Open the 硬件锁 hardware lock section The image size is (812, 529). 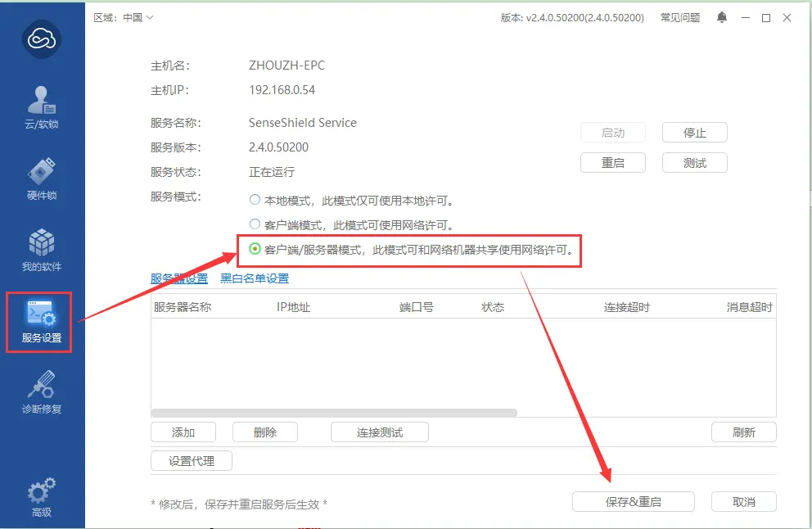pyautogui.click(x=43, y=178)
